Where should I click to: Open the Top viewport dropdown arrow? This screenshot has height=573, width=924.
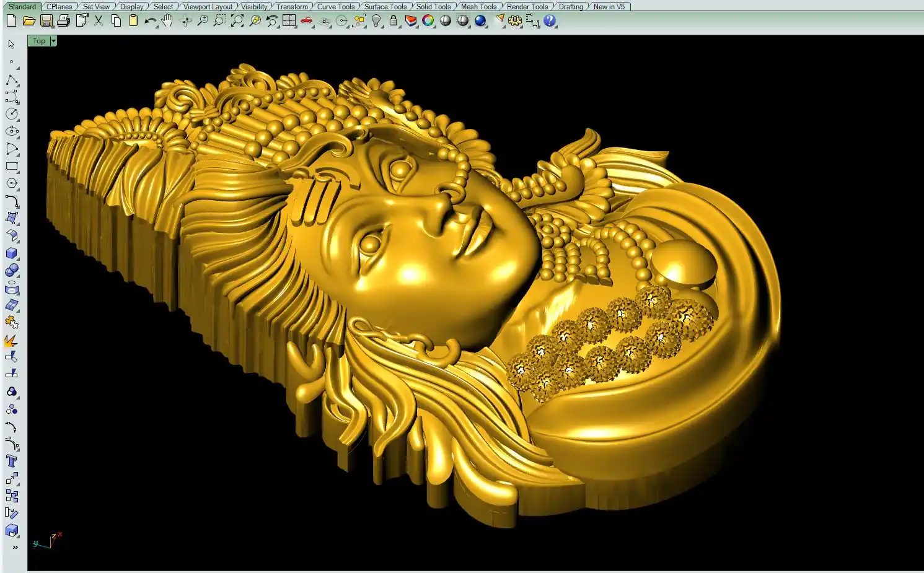(53, 41)
